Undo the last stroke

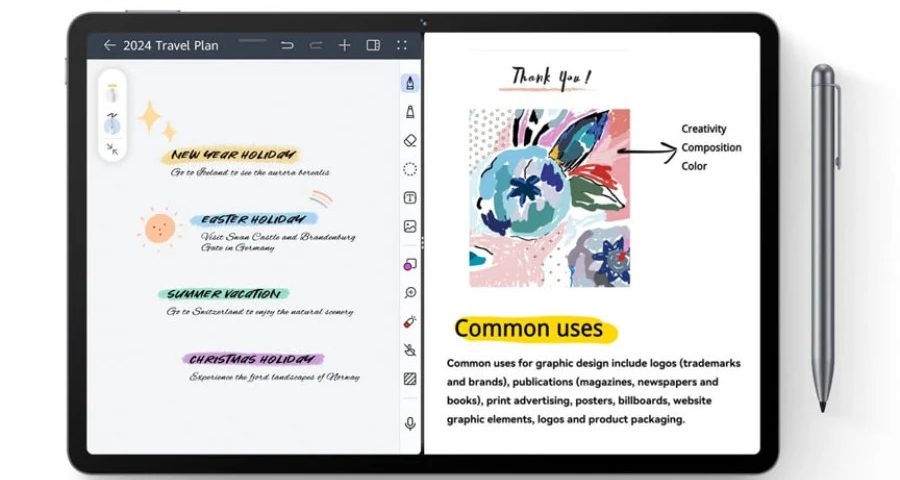tap(287, 45)
